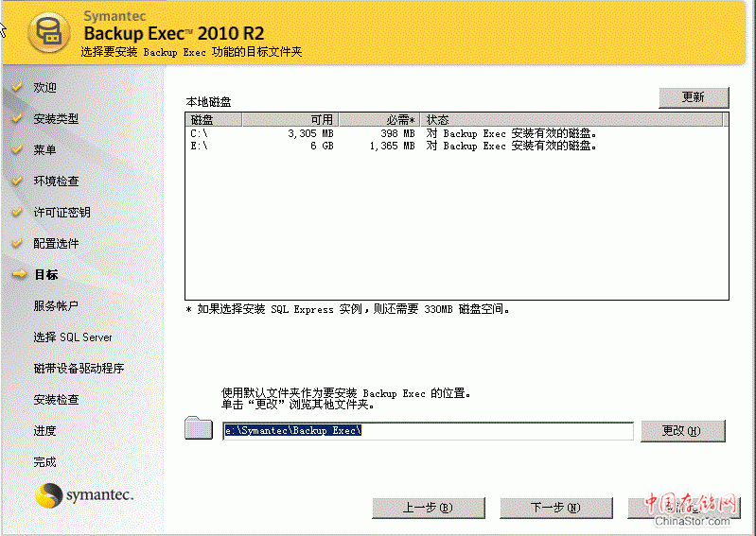Click the arrow icon beside 目标
This screenshot has height=536, width=756.
17,275
